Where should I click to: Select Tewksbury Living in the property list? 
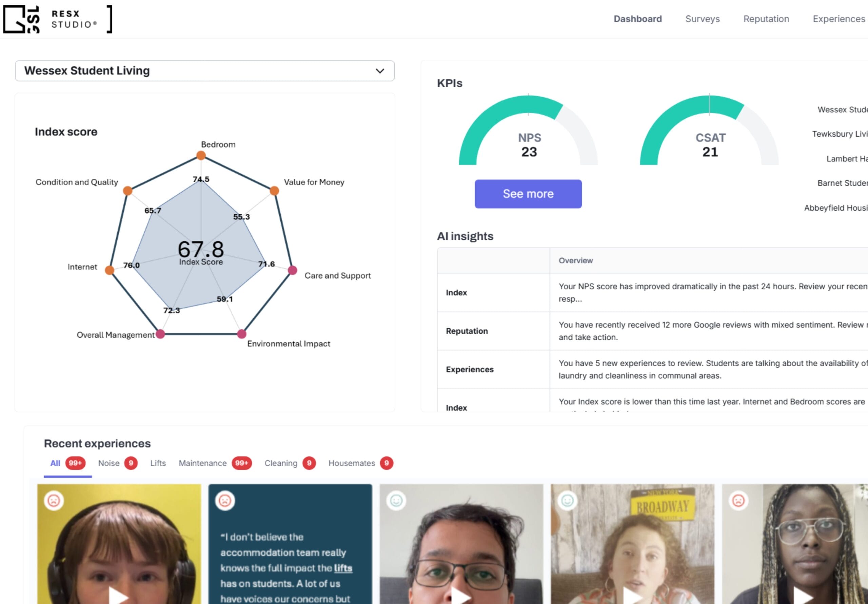(x=840, y=134)
